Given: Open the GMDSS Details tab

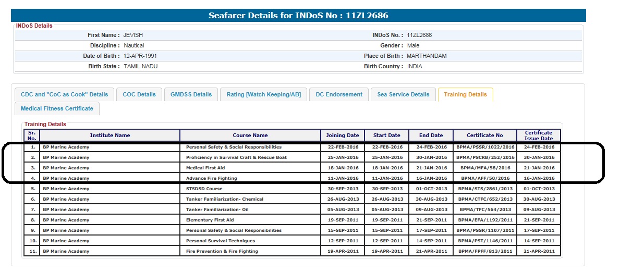Looking at the screenshot, I should (191, 94).
